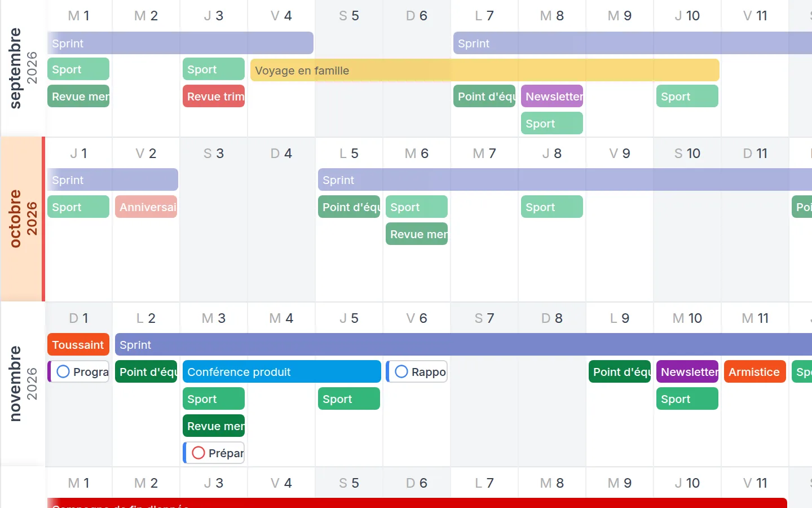This screenshot has height=508, width=812.
Task: Click the highlighted 'octobre 2026' month label
Action: (23, 219)
